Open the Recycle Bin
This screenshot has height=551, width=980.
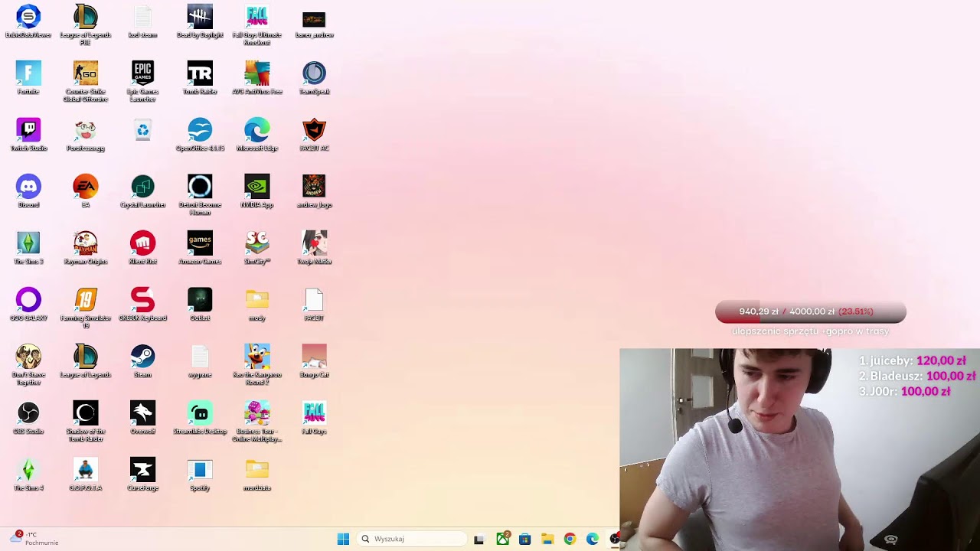[x=142, y=130]
